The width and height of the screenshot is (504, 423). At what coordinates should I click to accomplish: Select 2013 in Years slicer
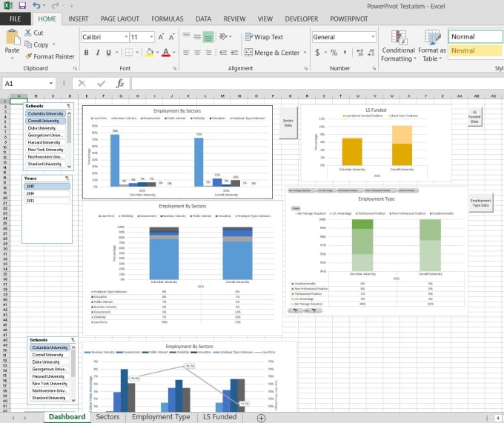coord(47,201)
